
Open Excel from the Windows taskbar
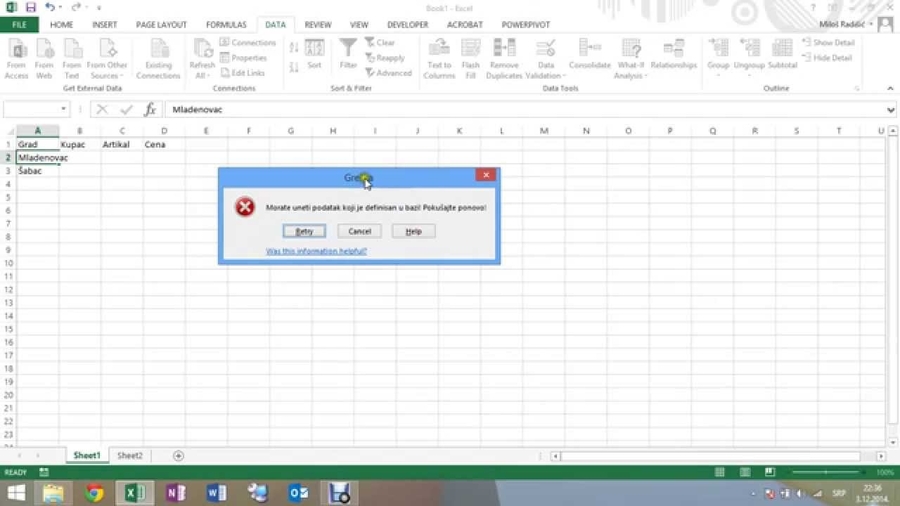click(x=135, y=493)
